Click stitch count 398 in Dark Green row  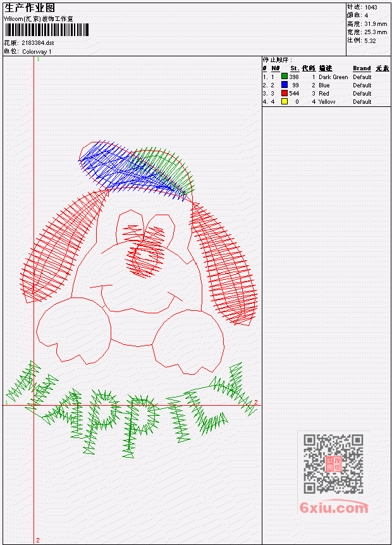pyautogui.click(x=294, y=77)
